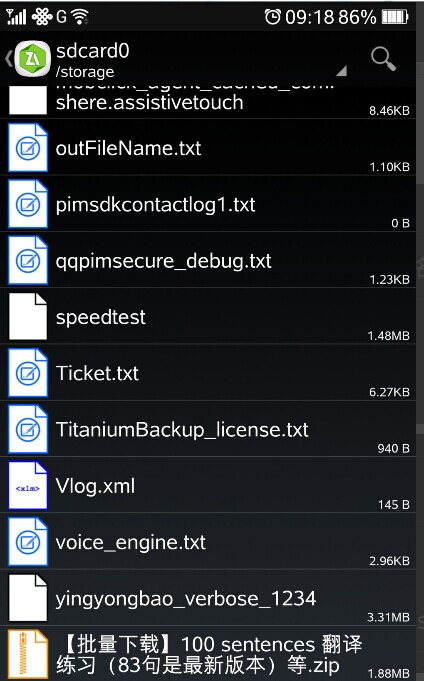Tap the outFileName.txt text file icon
The width and height of the screenshot is (424, 681).
(28, 148)
